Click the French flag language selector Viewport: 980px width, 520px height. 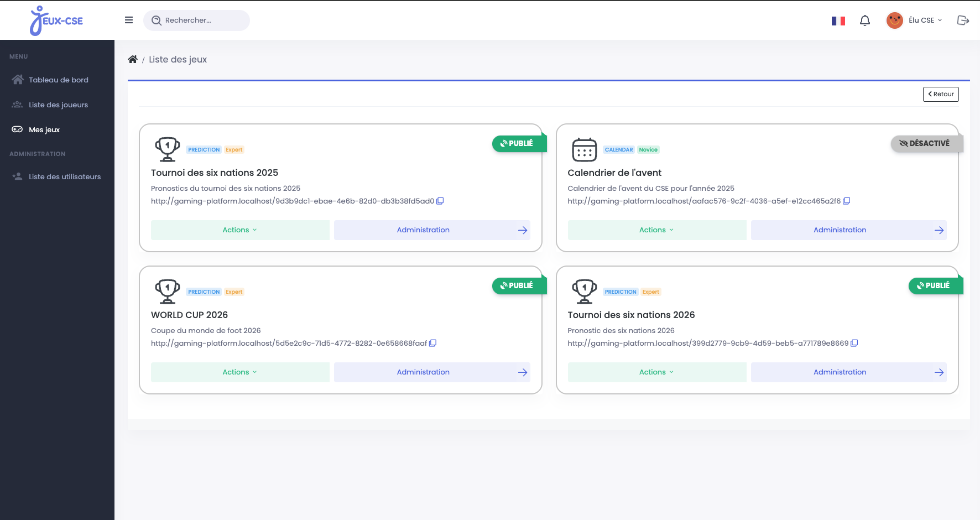pyautogui.click(x=838, y=21)
